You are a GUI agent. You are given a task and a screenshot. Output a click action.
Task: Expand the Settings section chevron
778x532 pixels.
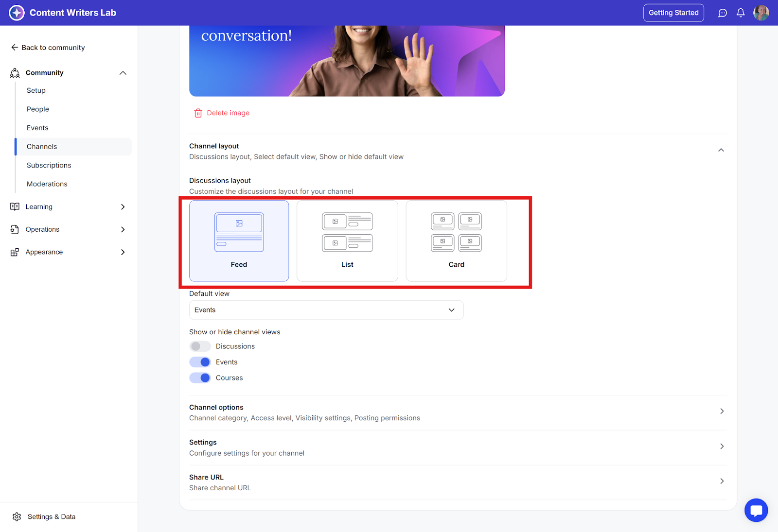click(x=722, y=446)
